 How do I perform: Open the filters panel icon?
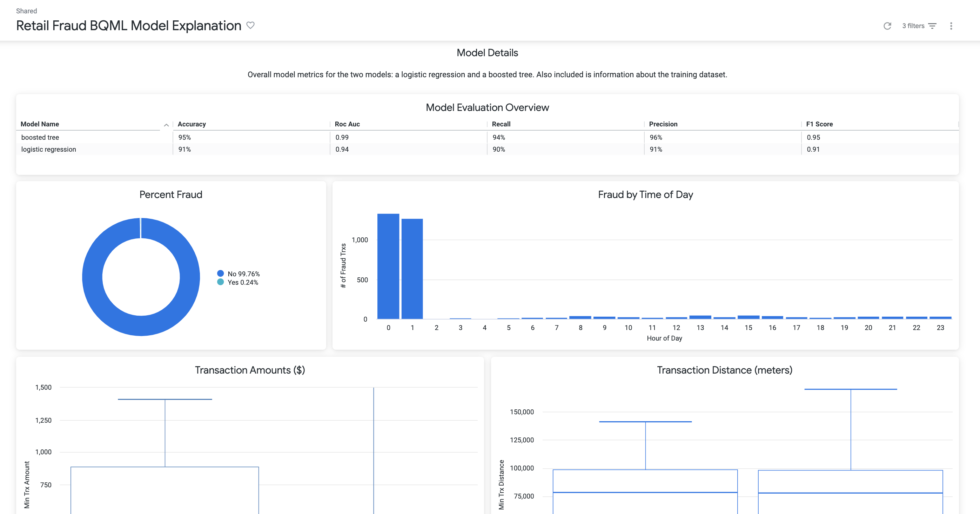tap(932, 26)
